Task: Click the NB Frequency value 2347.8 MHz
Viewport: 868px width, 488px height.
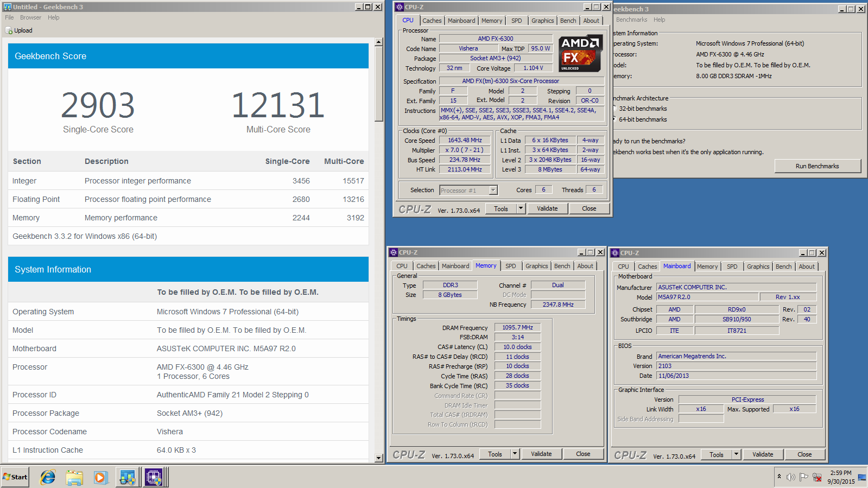Action: coord(558,305)
